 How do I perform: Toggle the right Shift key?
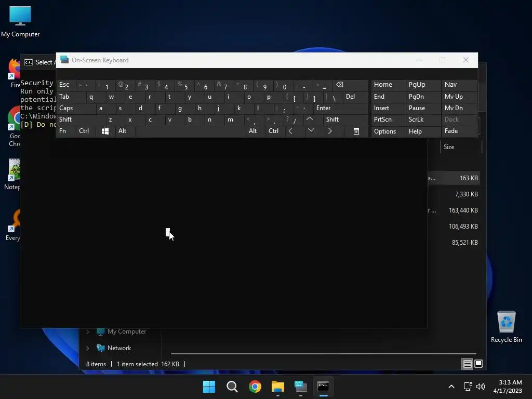click(x=345, y=119)
